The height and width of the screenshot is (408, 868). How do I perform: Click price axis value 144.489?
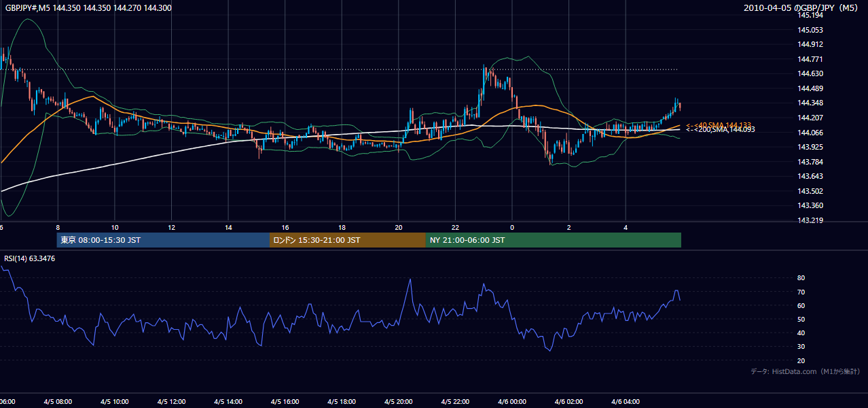[x=810, y=88]
